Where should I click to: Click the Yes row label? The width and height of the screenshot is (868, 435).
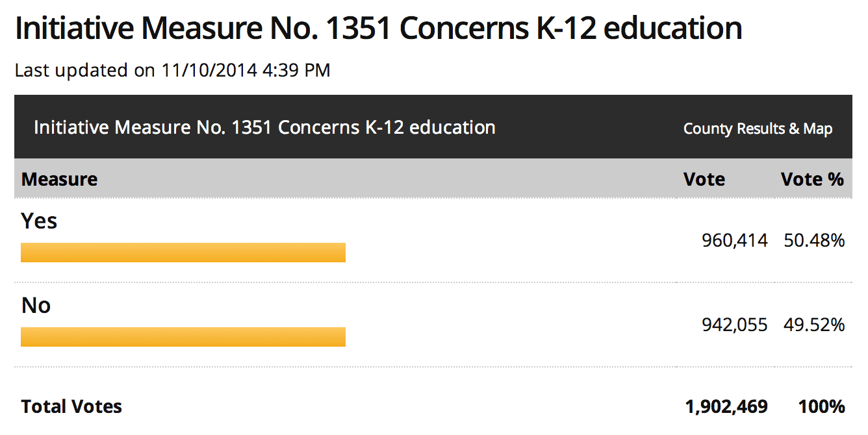pyautogui.click(x=39, y=221)
